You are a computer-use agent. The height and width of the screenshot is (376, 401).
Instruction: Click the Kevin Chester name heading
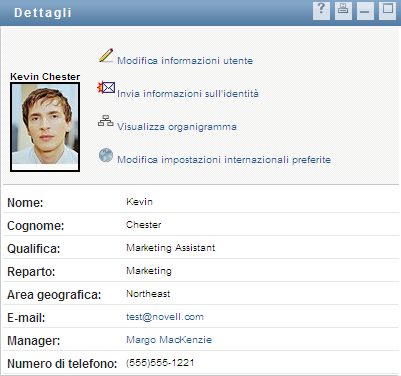pyautogui.click(x=45, y=77)
